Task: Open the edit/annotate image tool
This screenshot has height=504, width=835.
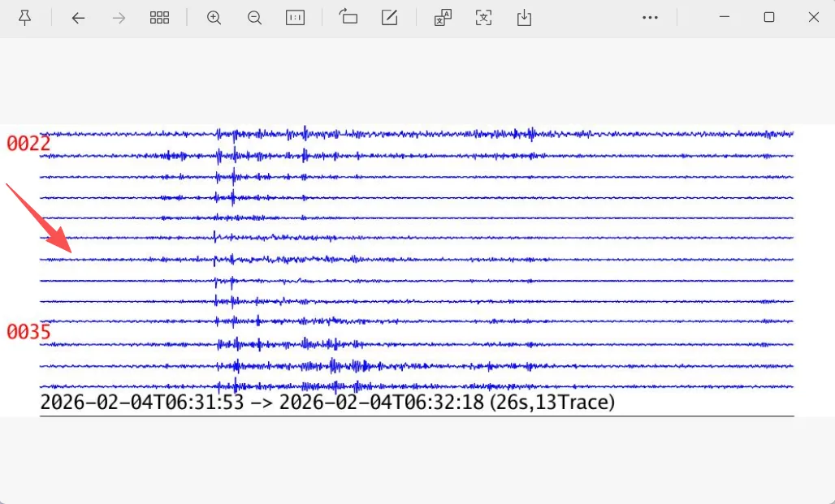Action: [x=389, y=17]
